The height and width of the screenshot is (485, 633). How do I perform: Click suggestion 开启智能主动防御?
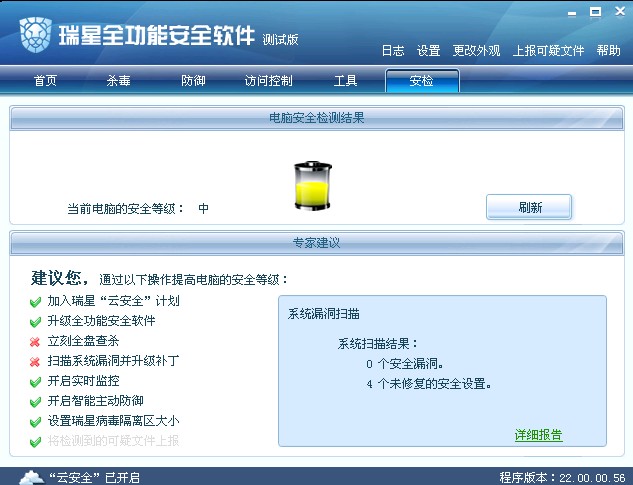click(x=96, y=401)
